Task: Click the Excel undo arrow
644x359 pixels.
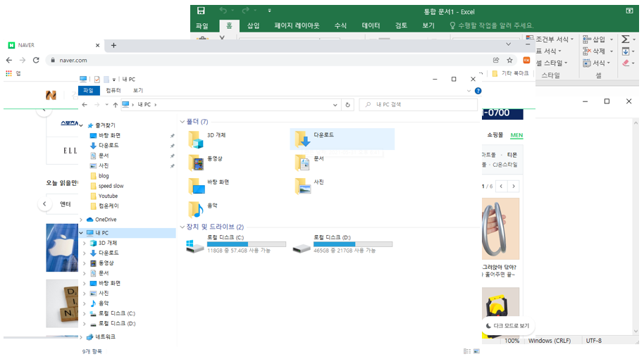Action: tap(223, 11)
